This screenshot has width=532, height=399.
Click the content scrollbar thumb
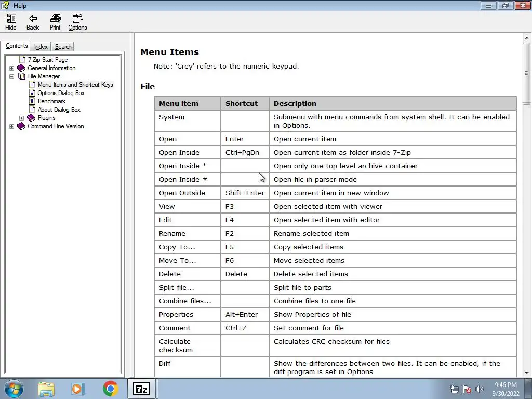click(527, 74)
